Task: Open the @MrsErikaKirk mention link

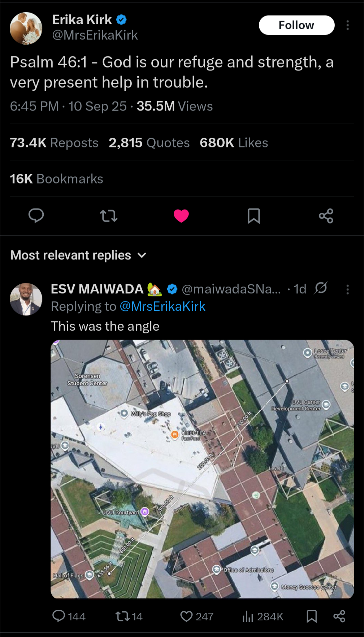Action: [x=162, y=306]
